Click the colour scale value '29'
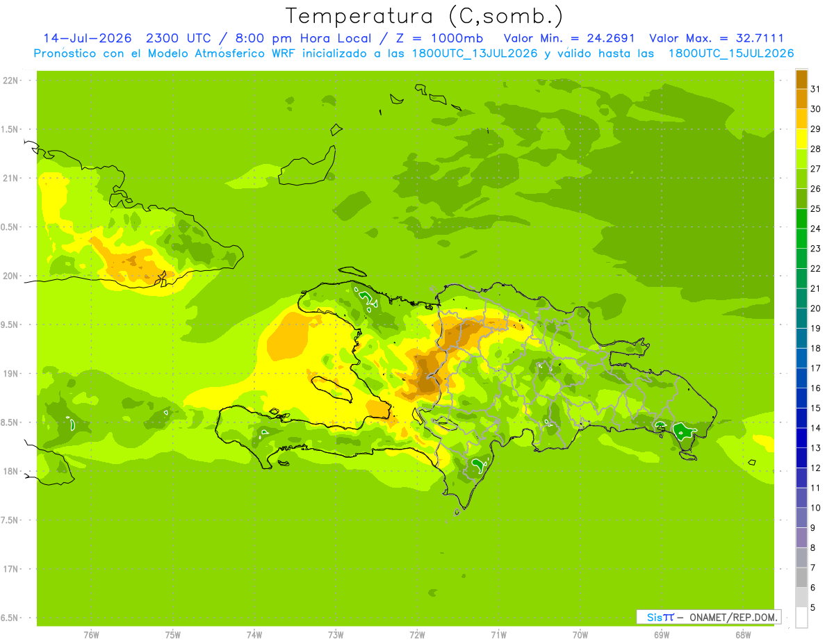This screenshot has width=834, height=644. pyautogui.click(x=816, y=129)
